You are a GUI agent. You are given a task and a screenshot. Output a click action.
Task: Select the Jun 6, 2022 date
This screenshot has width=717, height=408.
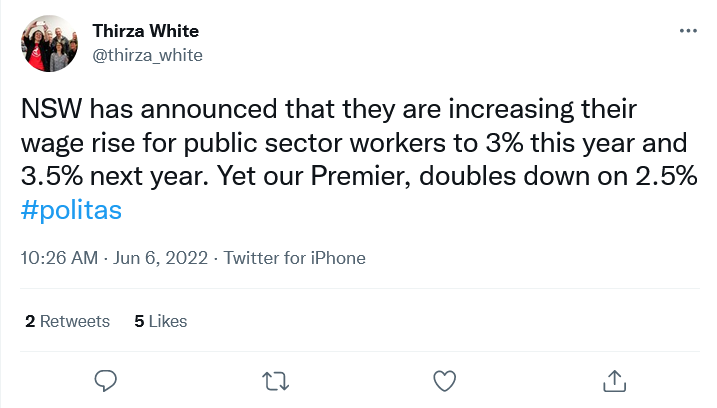161,258
